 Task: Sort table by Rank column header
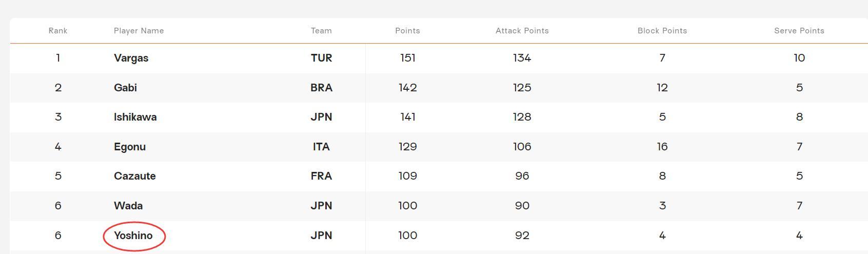tap(58, 31)
